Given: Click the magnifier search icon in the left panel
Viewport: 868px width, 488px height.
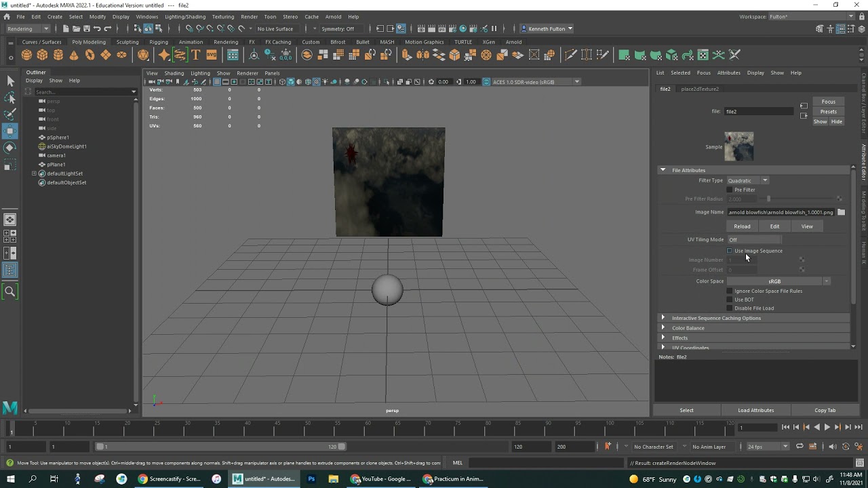Looking at the screenshot, I should click(10, 291).
